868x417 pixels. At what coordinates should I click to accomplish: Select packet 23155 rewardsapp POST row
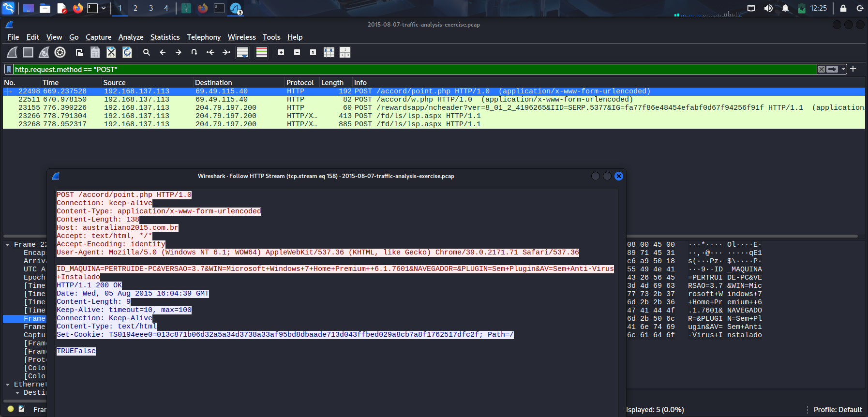434,108
